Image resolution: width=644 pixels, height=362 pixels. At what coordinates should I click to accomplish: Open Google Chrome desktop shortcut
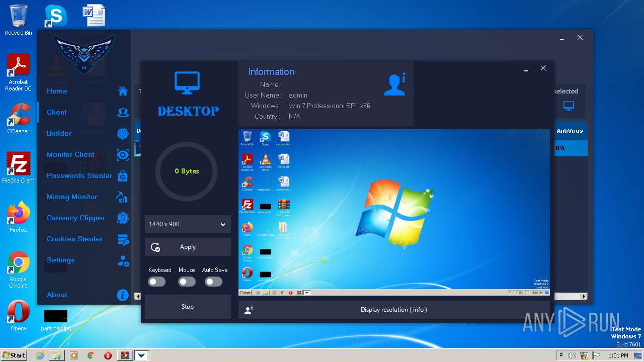point(18,269)
